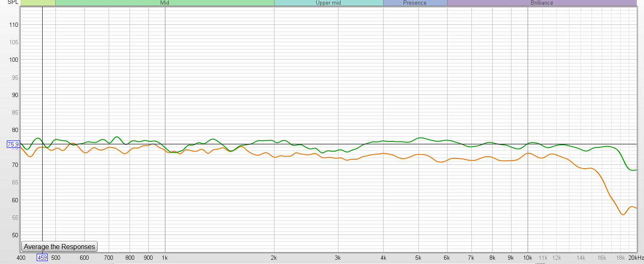The width and height of the screenshot is (644, 264).
Task: Click the 2k frequency axis label
Action: tap(274, 258)
